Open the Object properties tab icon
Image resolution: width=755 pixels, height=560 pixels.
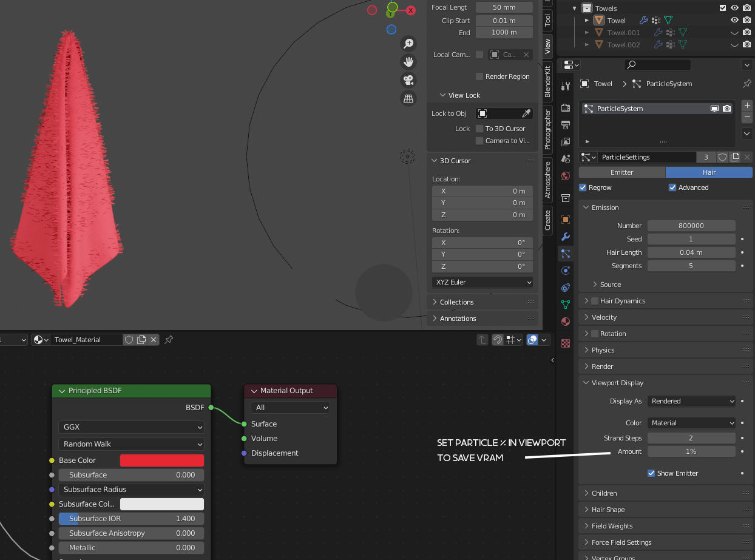(x=566, y=220)
